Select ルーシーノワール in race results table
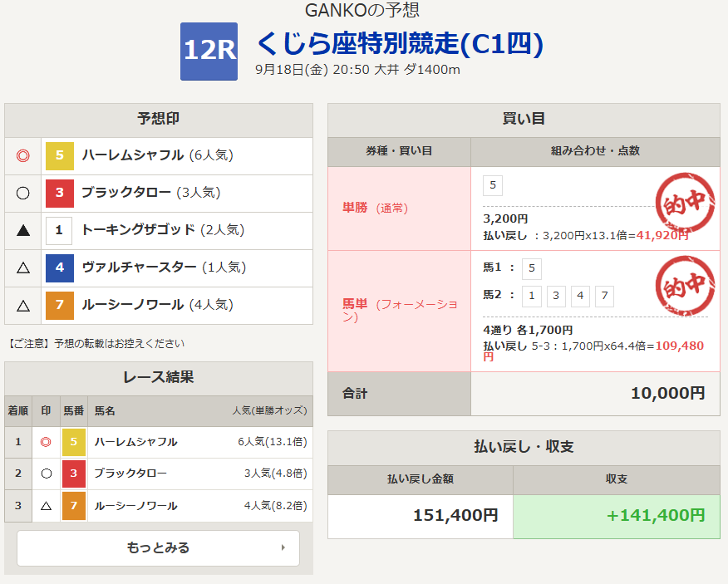 [x=135, y=506]
